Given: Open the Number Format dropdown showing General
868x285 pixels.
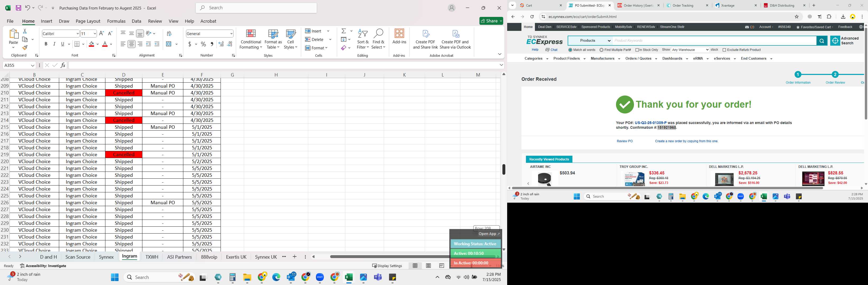Looking at the screenshot, I should pyautogui.click(x=231, y=33).
